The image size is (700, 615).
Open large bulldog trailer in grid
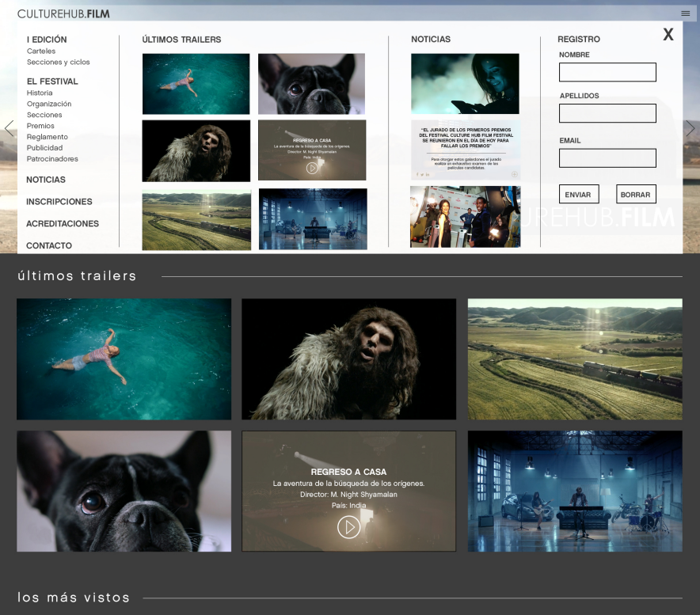click(x=124, y=491)
